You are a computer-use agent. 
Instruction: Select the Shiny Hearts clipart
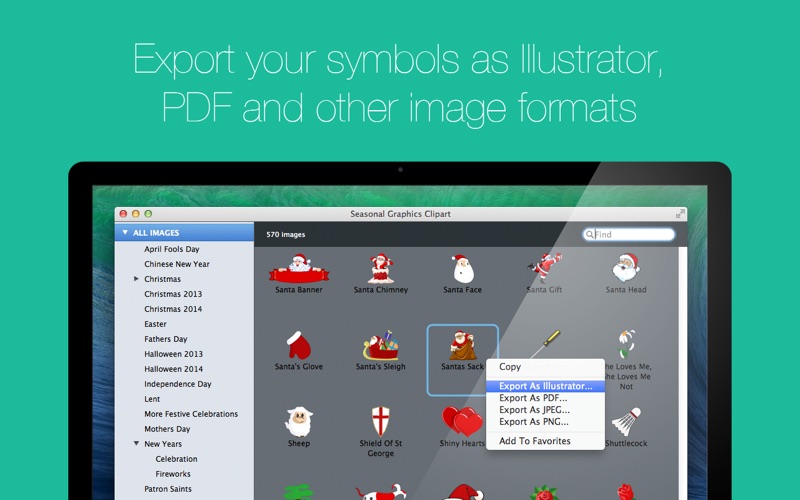click(x=462, y=421)
